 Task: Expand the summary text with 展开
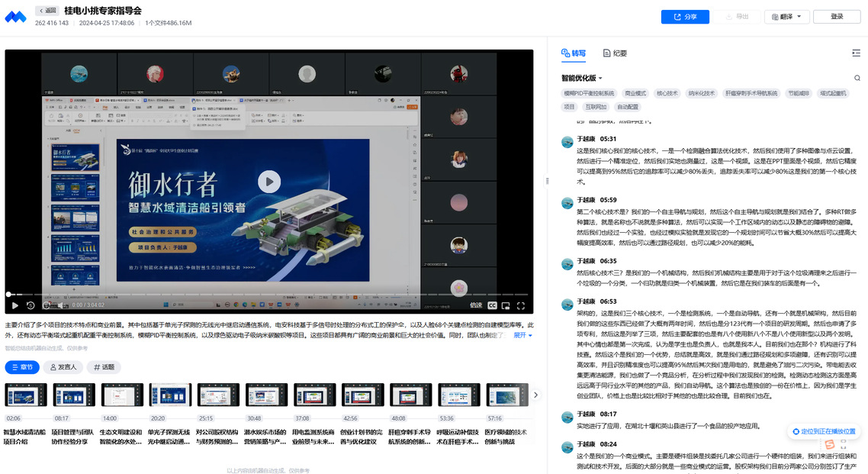coord(522,335)
